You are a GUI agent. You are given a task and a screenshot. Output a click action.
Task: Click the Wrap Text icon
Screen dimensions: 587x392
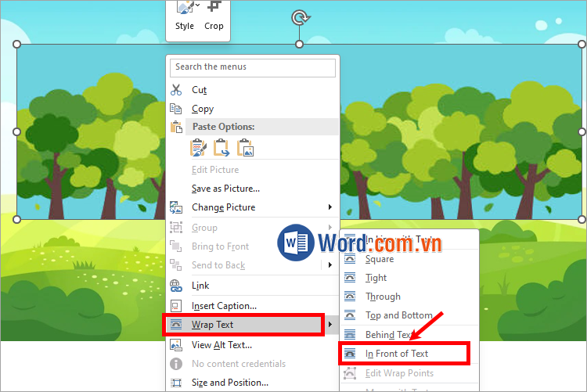[x=176, y=324]
